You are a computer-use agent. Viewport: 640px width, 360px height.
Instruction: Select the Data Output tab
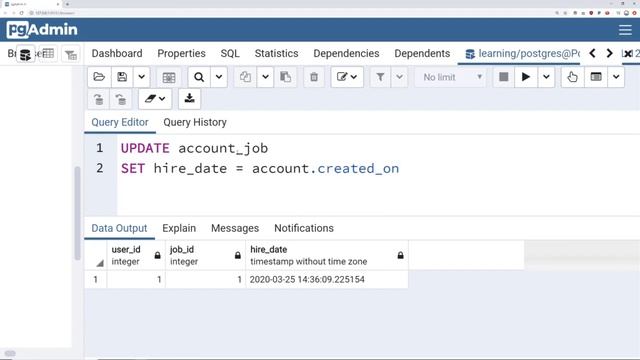(x=119, y=228)
